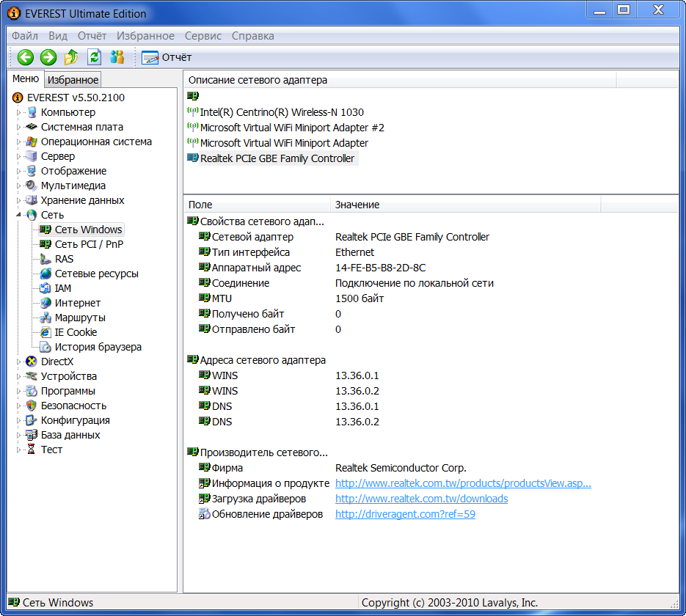Click the Значение column header

pyautogui.click(x=465, y=205)
